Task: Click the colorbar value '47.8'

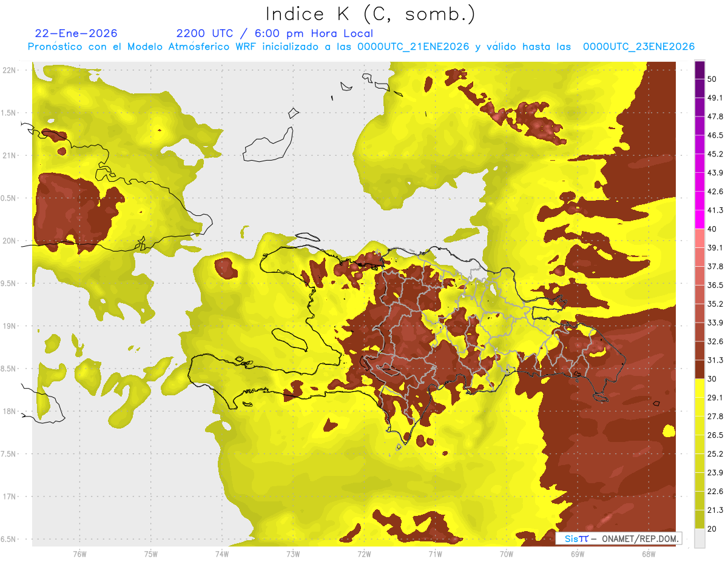Action: pos(715,116)
